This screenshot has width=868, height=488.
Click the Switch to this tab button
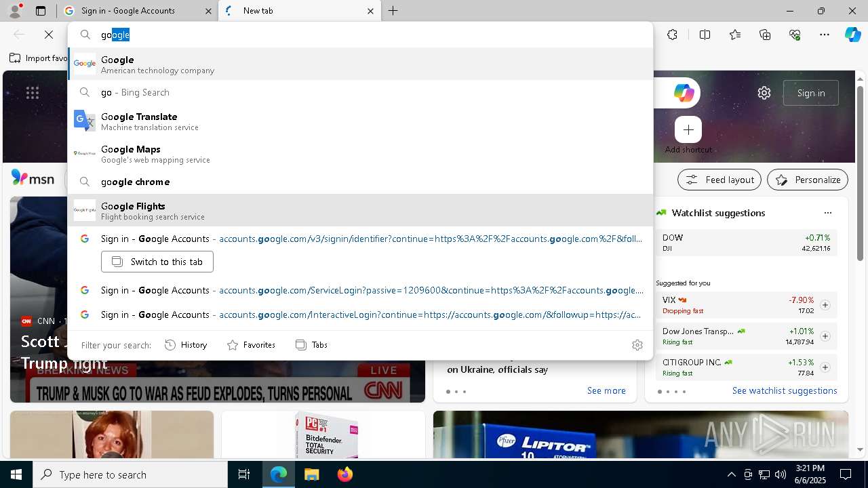point(157,262)
